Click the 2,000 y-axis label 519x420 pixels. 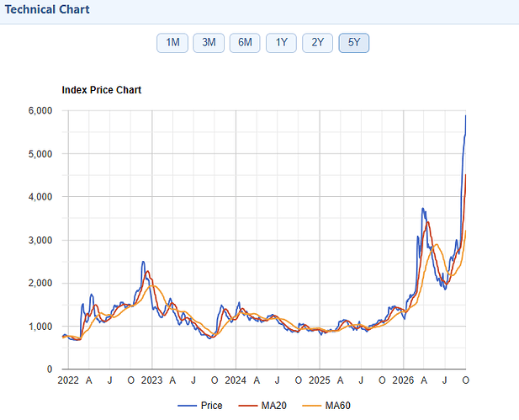pos(40,283)
